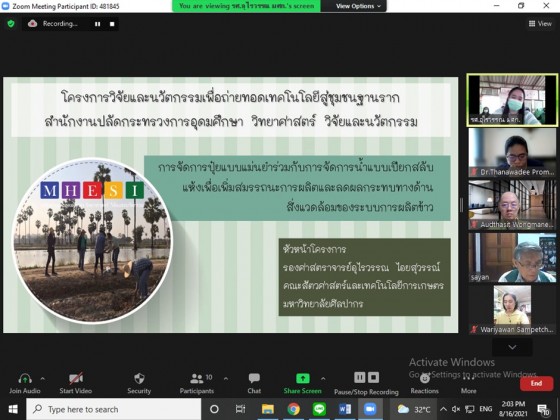Open weather widget showing 32°C
Image resolution: width=560 pixels, height=420 pixels.
click(414, 409)
